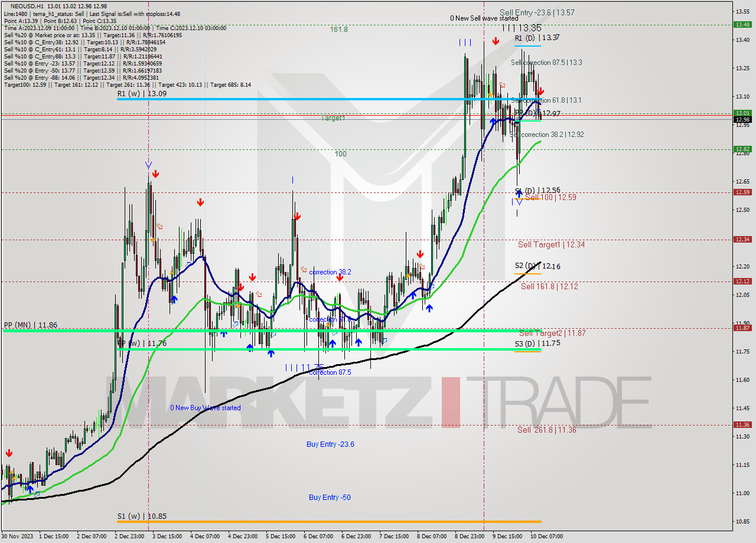This screenshot has height=543, width=756.
Task: Click the red 12.12 price tag on axis
Action: click(742, 281)
